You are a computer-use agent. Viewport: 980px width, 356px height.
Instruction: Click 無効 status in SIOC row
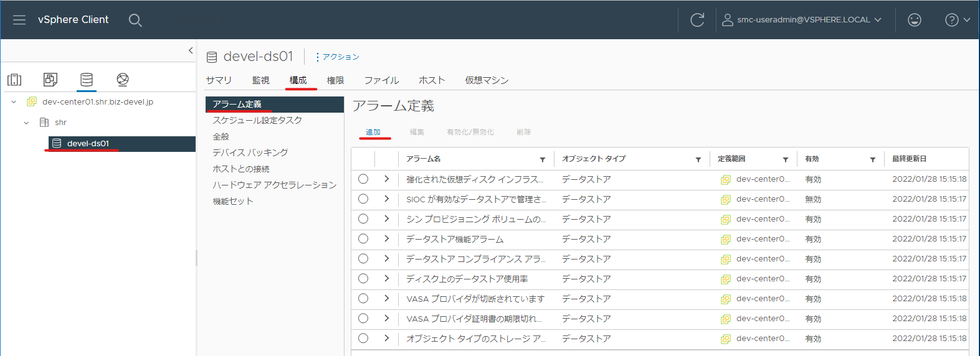pos(813,200)
